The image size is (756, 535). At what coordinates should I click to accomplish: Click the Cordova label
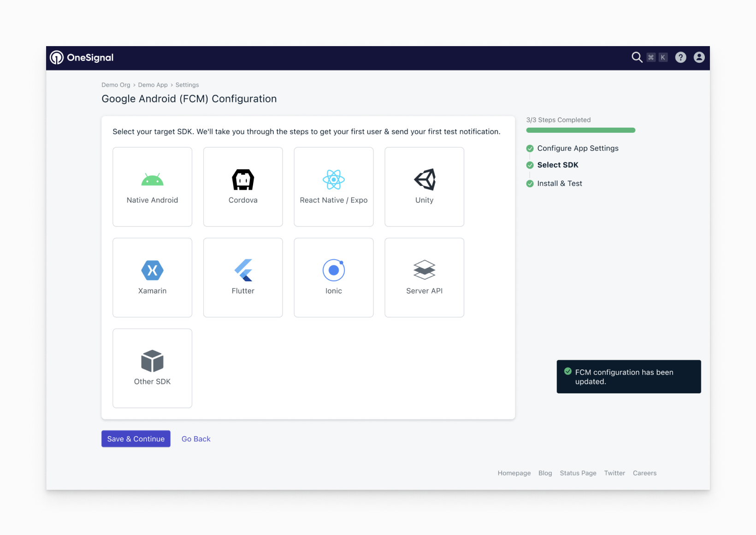click(x=243, y=200)
